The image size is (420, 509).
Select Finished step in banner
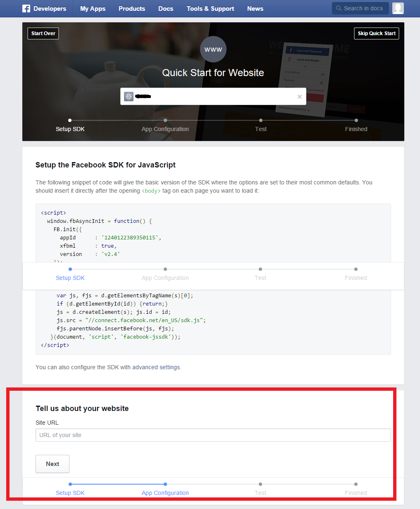(356, 129)
